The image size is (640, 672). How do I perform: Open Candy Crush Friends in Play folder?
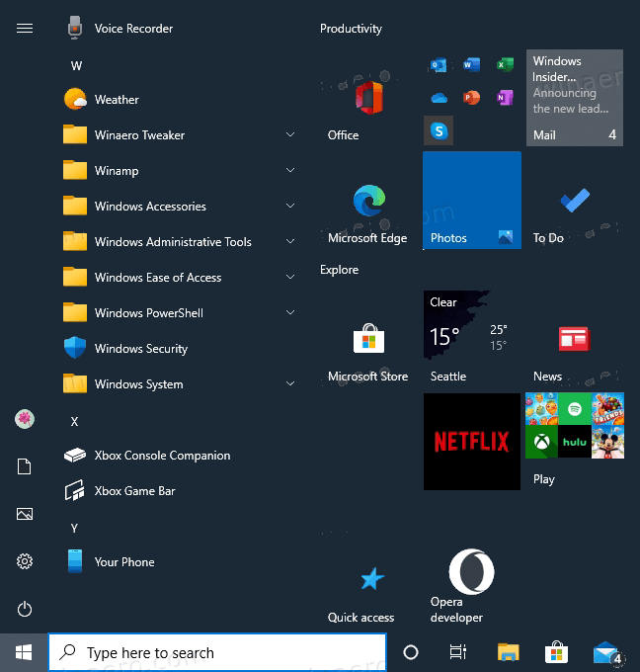coord(607,409)
